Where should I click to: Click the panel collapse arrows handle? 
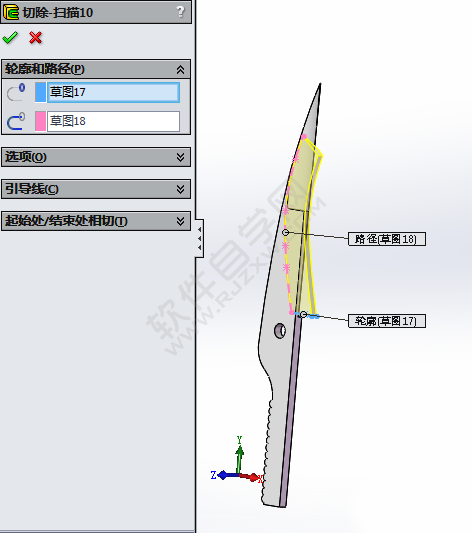click(199, 238)
